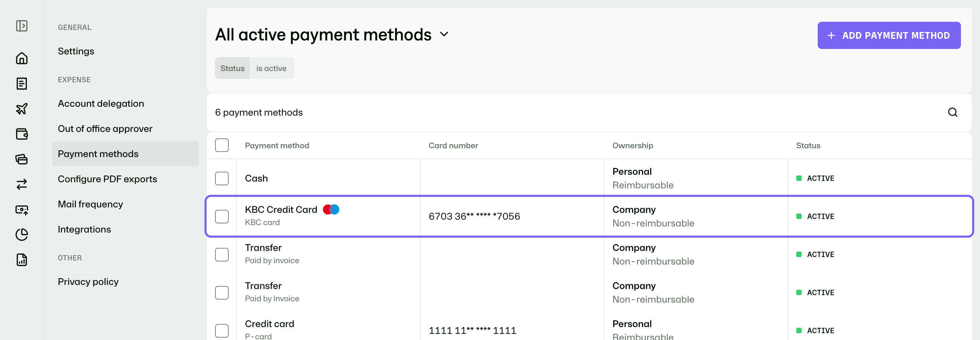Check the Transfer Paid by invoice checkbox
980x340 pixels.
pyautogui.click(x=222, y=254)
